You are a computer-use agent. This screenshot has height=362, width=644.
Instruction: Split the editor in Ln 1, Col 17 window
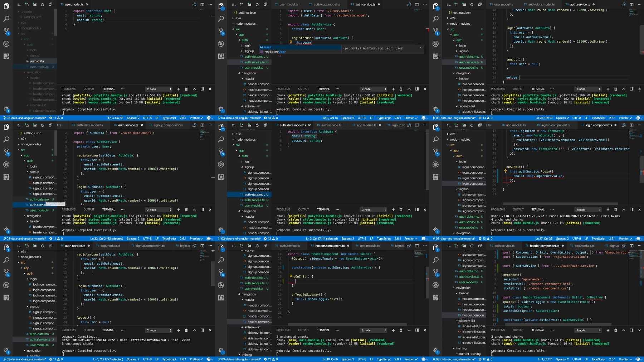(202, 246)
